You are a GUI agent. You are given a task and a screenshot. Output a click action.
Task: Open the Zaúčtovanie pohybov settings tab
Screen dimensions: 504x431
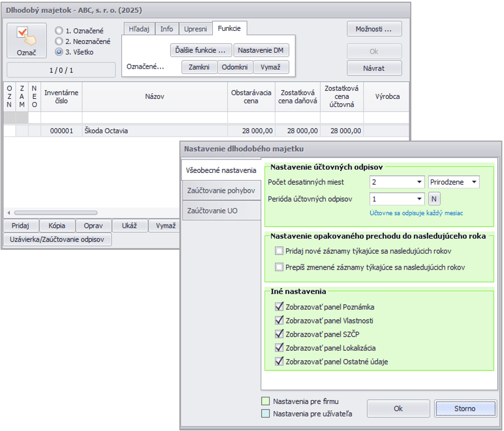coord(221,190)
